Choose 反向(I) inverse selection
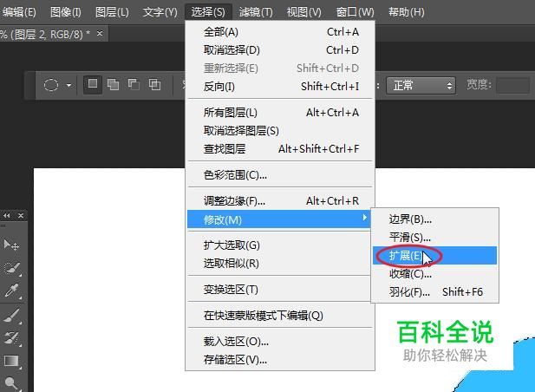This screenshot has width=535, height=392. [x=280, y=87]
